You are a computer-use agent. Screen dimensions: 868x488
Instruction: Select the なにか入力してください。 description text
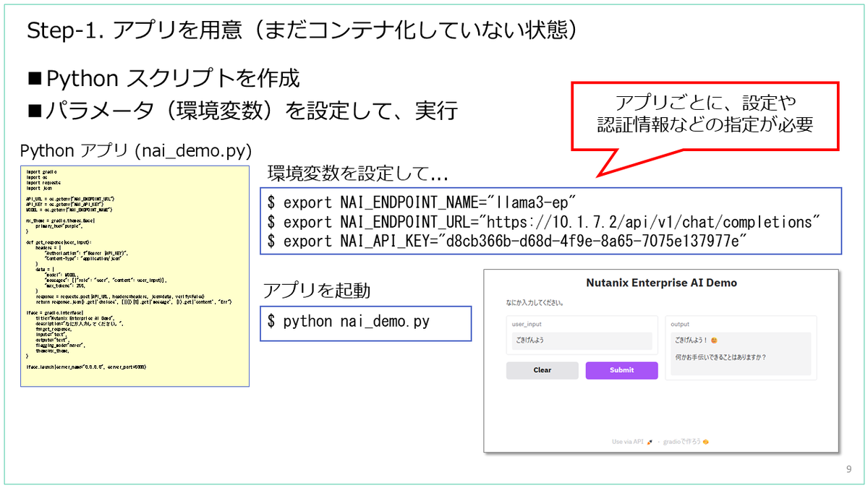coord(535,303)
